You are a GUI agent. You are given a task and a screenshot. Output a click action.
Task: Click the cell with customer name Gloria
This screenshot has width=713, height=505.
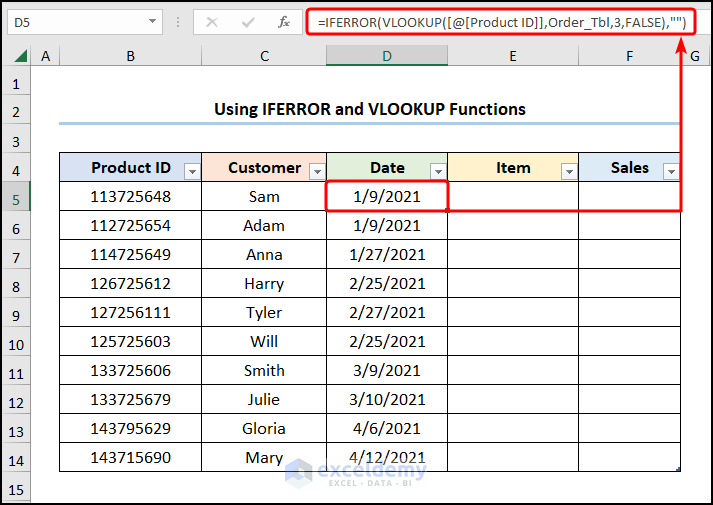tap(264, 429)
